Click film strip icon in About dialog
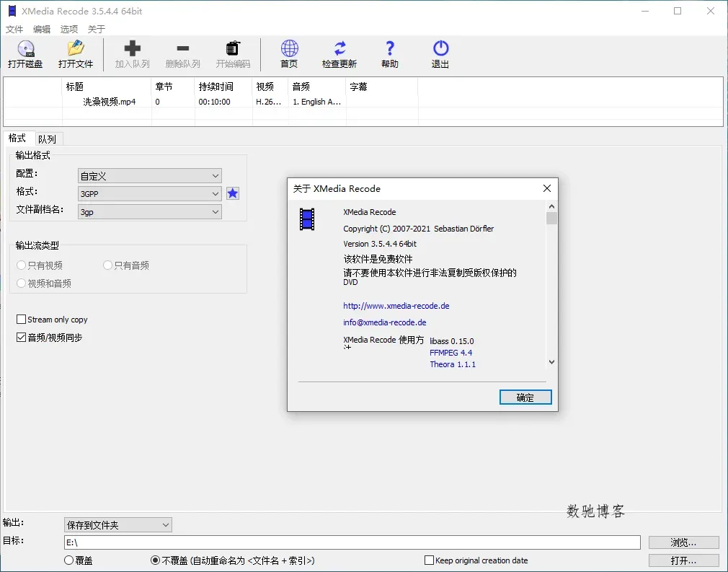This screenshot has width=728, height=572. [307, 219]
